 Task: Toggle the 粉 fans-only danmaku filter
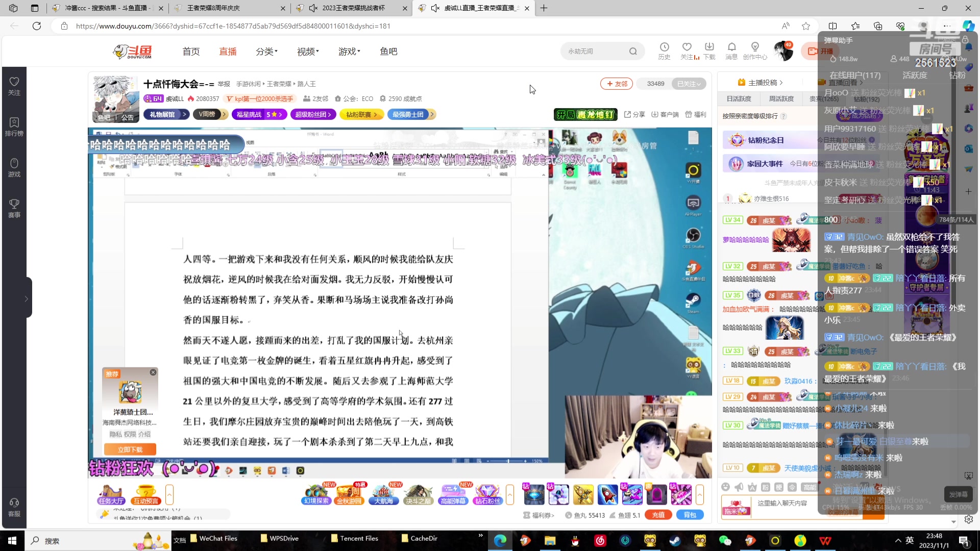[765, 486]
